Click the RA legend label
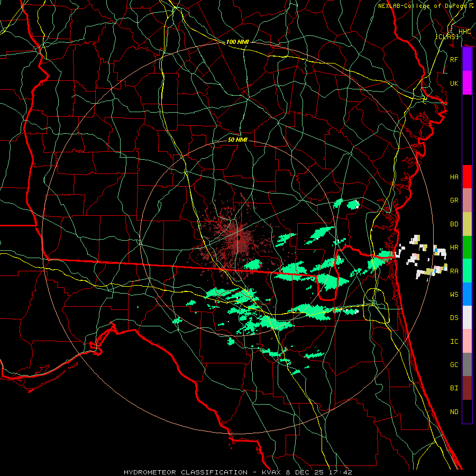The image size is (476, 476). point(454,271)
